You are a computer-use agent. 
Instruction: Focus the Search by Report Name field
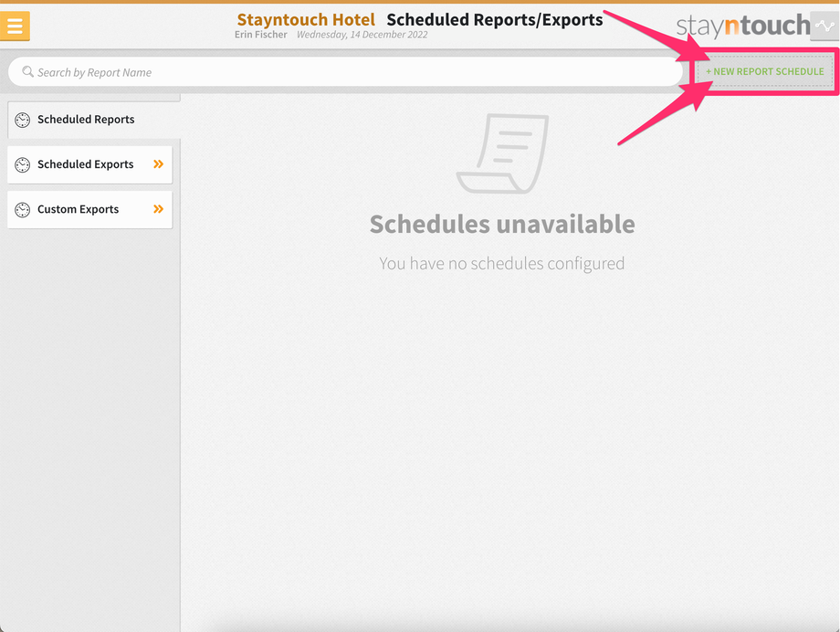click(x=345, y=72)
